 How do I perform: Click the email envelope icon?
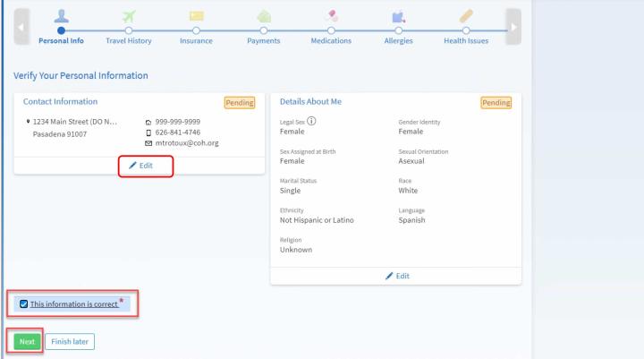[x=148, y=143]
